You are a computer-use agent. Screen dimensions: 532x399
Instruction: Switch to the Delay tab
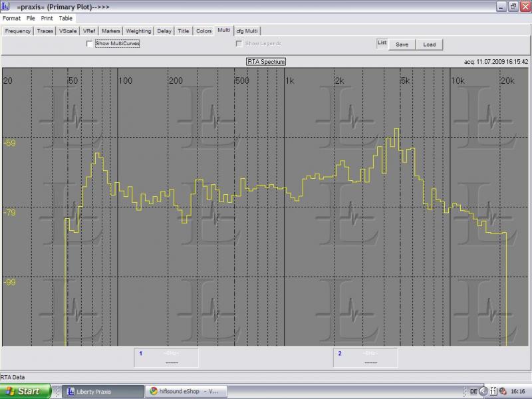(164, 31)
